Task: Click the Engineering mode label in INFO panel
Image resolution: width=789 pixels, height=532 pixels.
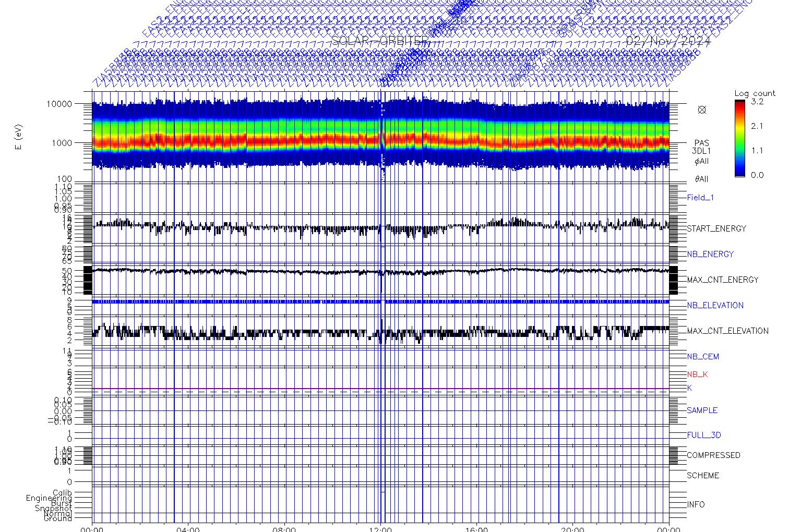Action: pyautogui.click(x=49, y=498)
